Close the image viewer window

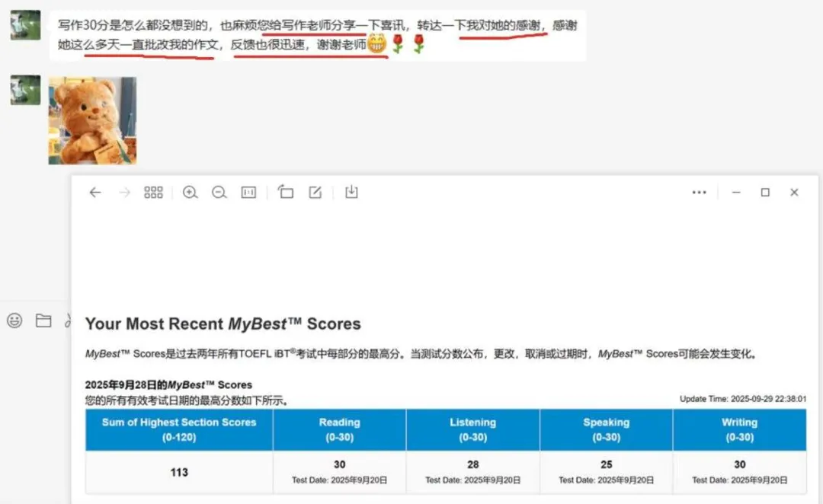794,193
